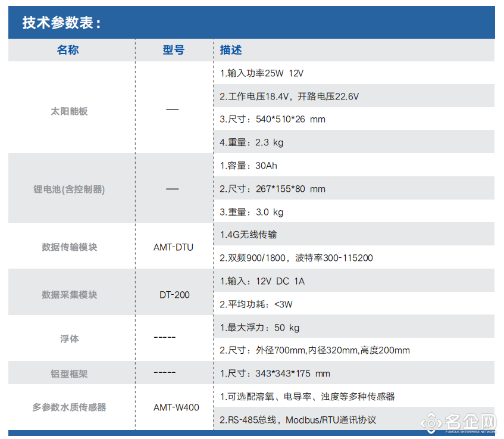Image resolution: width=504 pixels, height=439 pixels.
Task: Select the 型号 column header
Action: click(173, 50)
